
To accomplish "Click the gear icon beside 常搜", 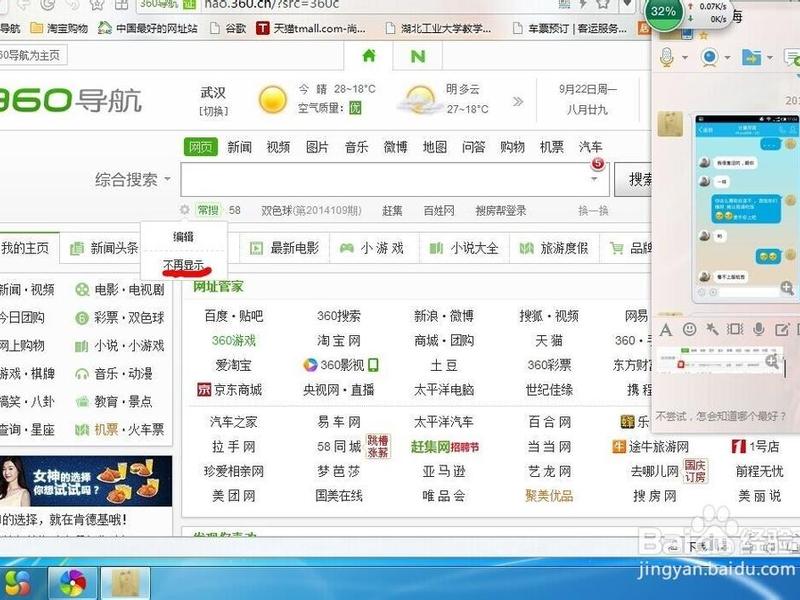I will [185, 209].
